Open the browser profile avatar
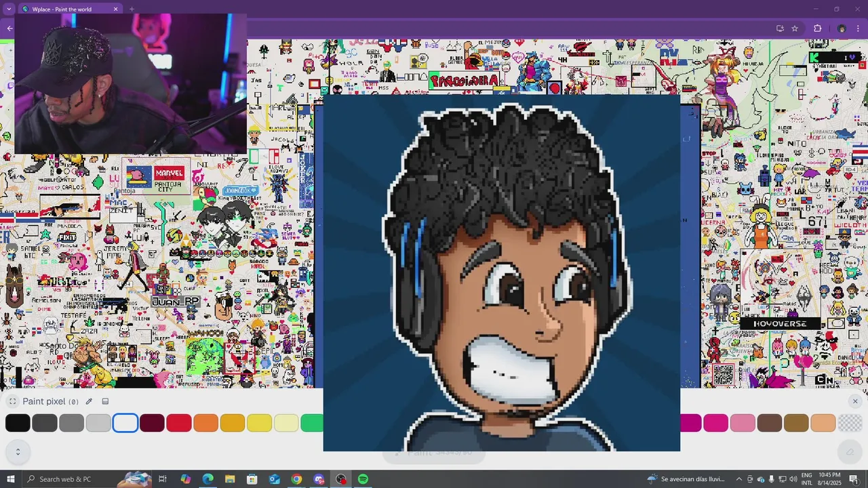 click(842, 28)
